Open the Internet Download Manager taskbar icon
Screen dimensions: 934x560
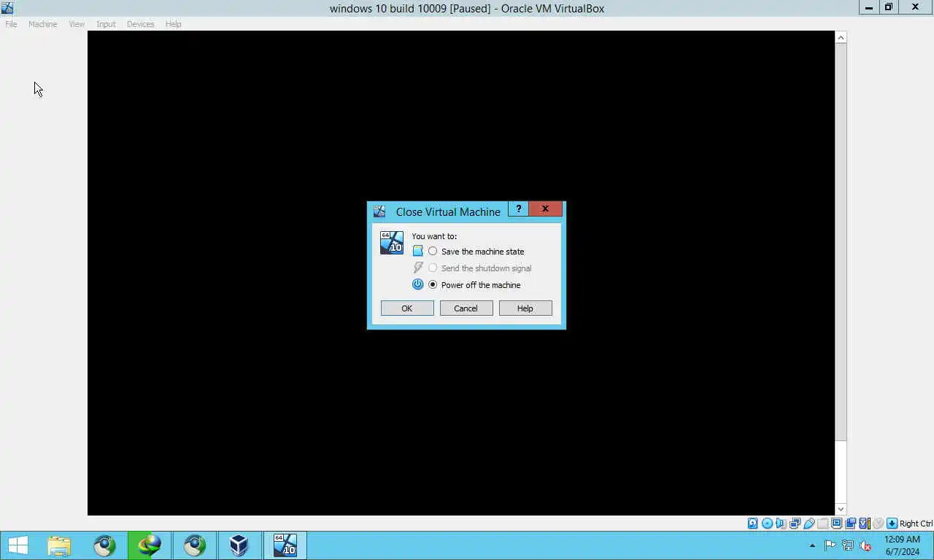(x=150, y=545)
